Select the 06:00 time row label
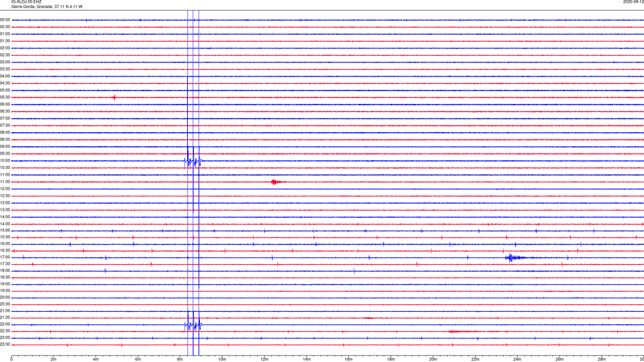 (x=5, y=105)
